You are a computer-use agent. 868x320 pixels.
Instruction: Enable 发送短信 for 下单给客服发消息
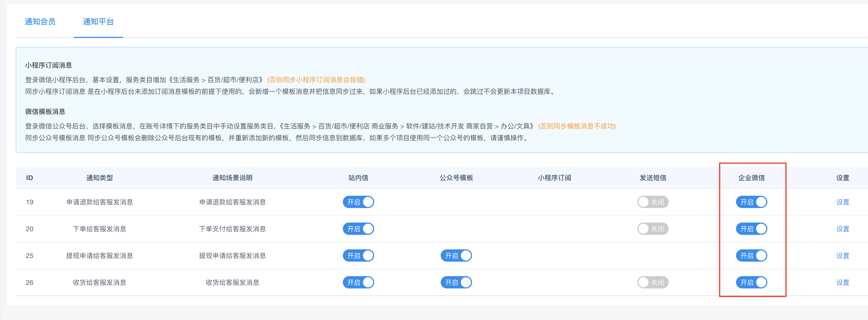point(652,229)
